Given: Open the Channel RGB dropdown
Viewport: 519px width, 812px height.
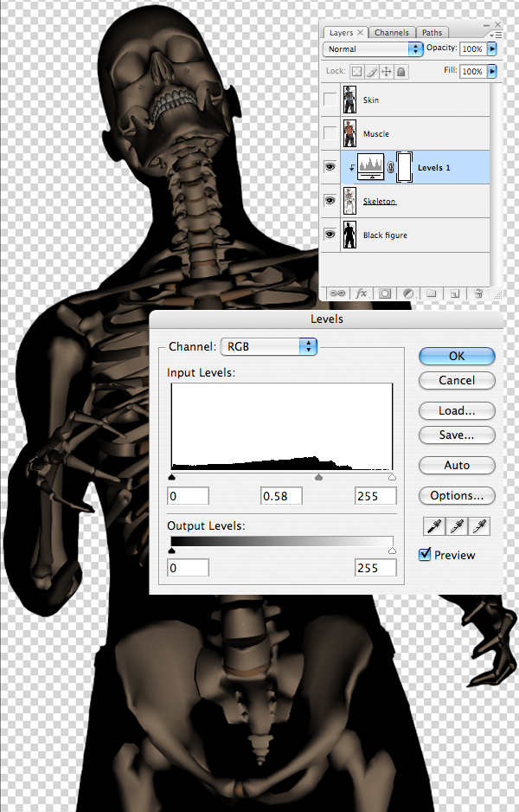Looking at the screenshot, I should click(x=268, y=346).
